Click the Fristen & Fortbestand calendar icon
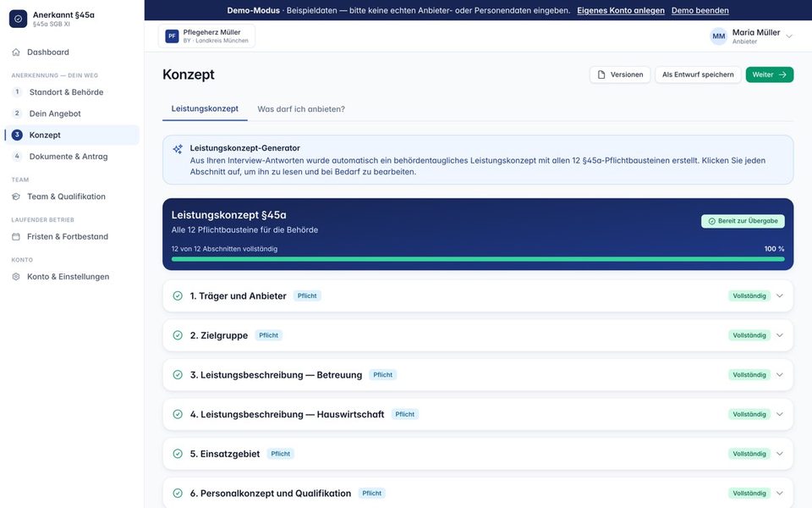 [x=16, y=237]
